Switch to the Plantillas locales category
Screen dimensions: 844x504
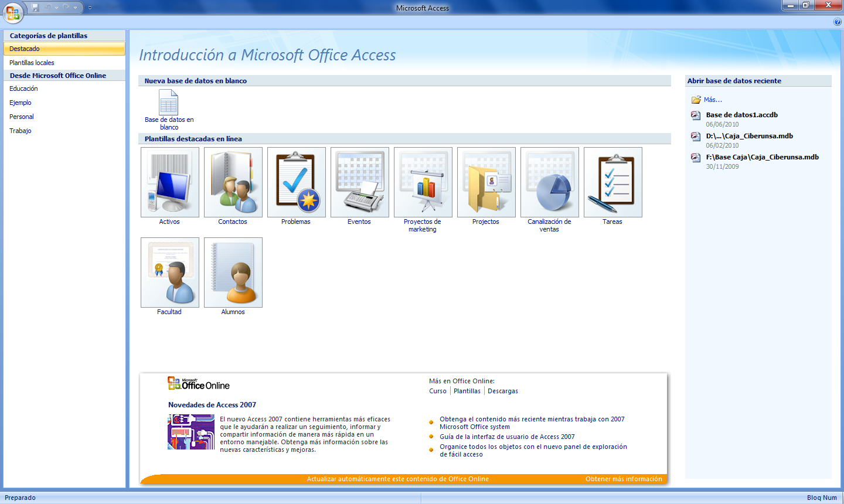click(x=32, y=62)
